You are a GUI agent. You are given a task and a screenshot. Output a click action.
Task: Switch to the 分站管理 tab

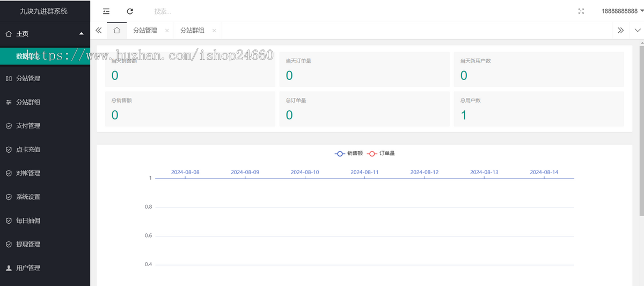(145, 31)
